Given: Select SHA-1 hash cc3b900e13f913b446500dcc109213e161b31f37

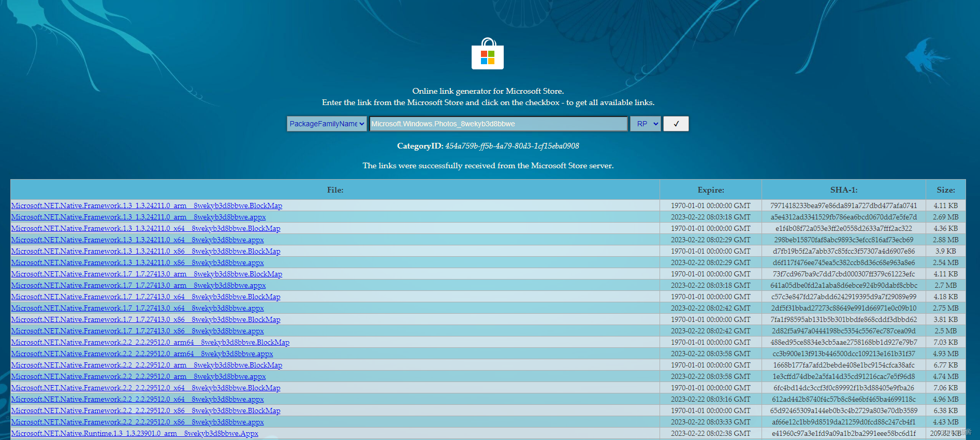Looking at the screenshot, I should tap(844, 354).
